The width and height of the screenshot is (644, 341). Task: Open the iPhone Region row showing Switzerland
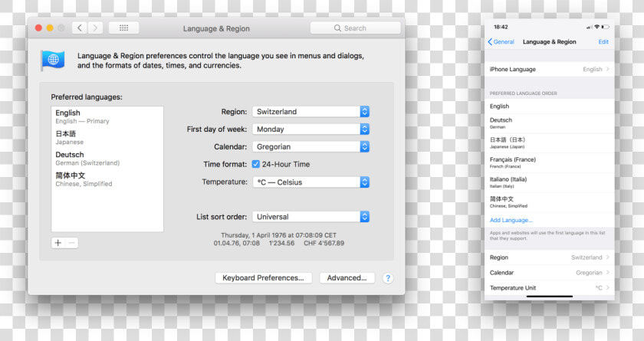(x=550, y=257)
